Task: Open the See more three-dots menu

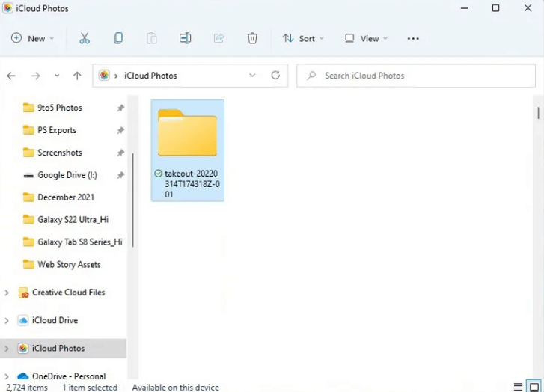Action: click(413, 38)
